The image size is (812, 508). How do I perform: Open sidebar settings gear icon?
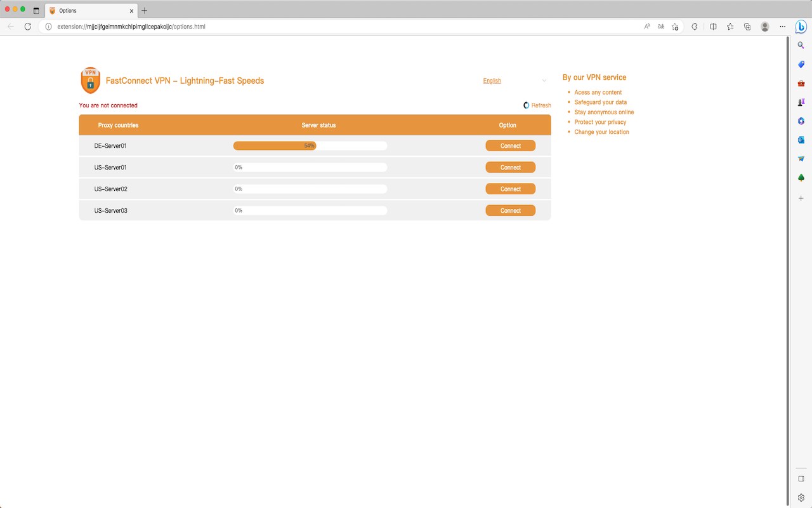[x=801, y=498]
